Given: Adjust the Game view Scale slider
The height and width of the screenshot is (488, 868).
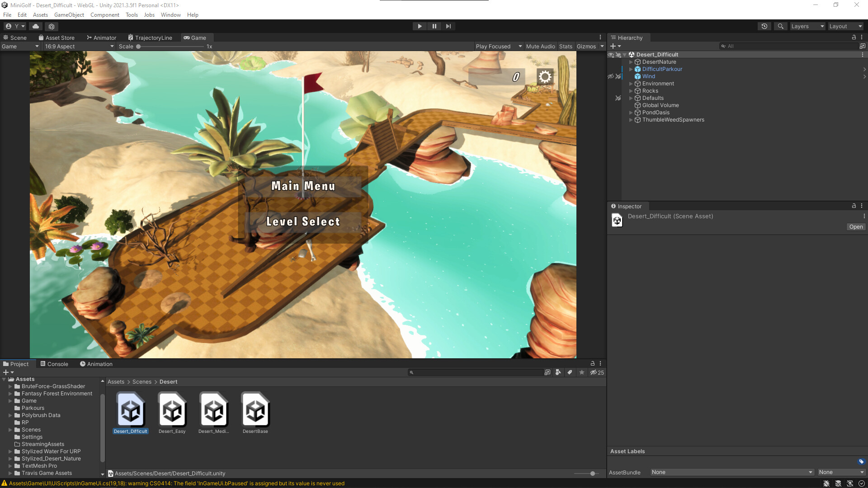Looking at the screenshot, I should click(x=139, y=47).
